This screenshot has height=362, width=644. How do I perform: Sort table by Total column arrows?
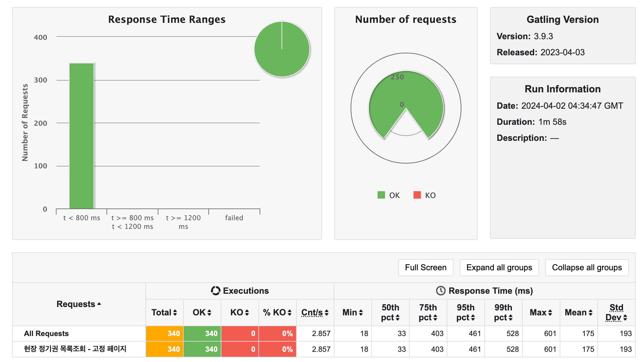point(175,313)
